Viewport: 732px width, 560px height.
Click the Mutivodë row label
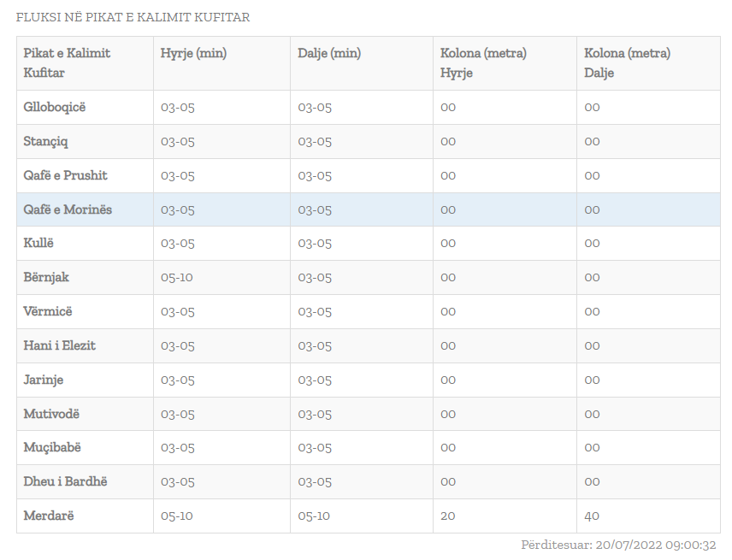click(x=51, y=414)
